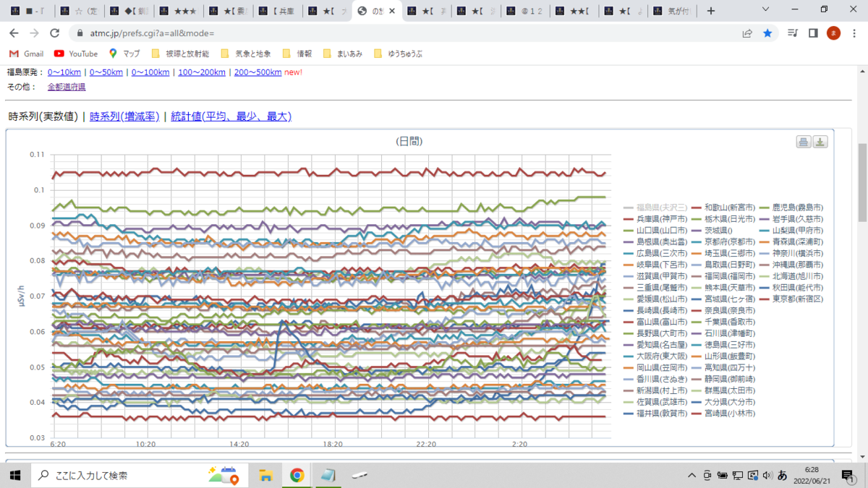868x488 pixels.
Task: Open Chrome three-dot menu
Action: [x=854, y=33]
